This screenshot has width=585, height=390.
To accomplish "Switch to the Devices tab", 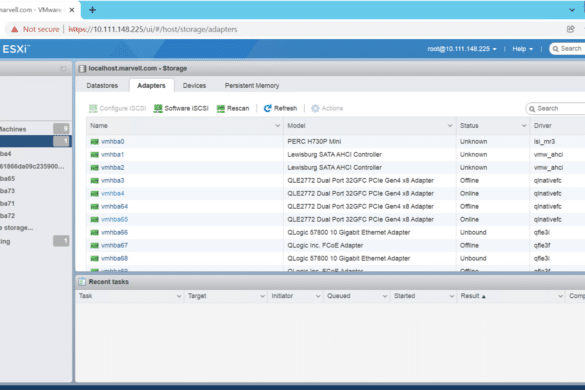I will coord(194,85).
